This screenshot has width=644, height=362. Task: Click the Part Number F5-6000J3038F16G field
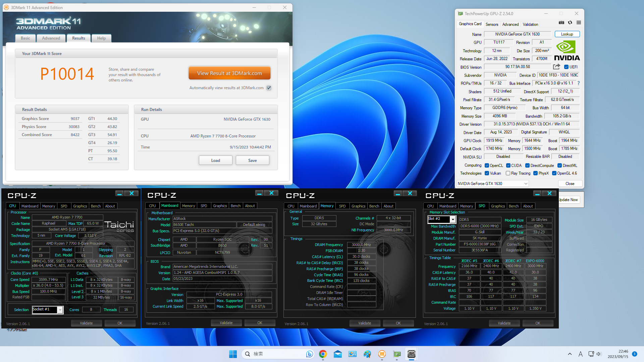point(480,244)
